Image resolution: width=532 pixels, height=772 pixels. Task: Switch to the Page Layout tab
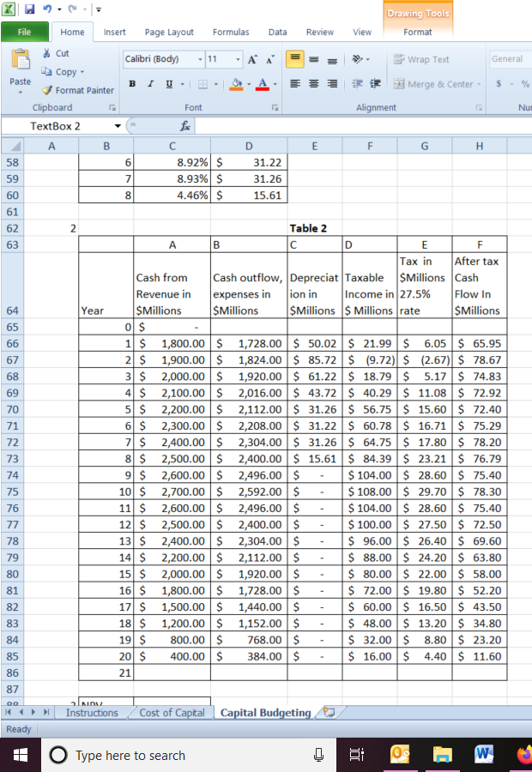[169, 32]
